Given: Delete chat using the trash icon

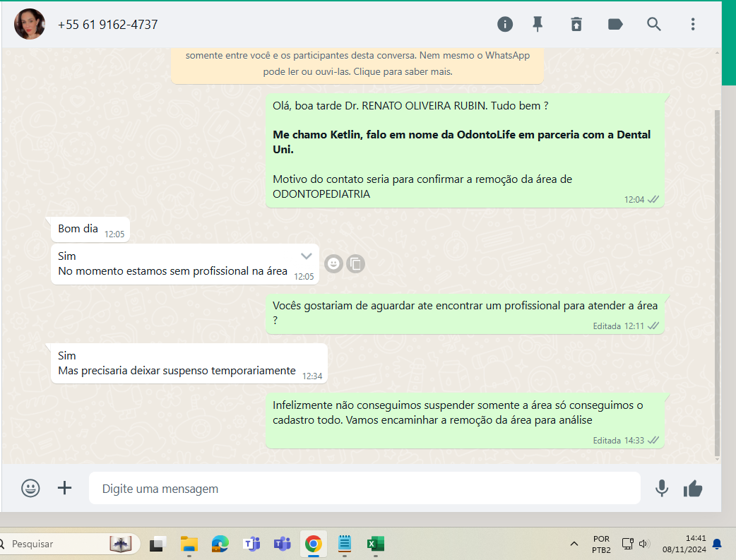Looking at the screenshot, I should pyautogui.click(x=576, y=24).
